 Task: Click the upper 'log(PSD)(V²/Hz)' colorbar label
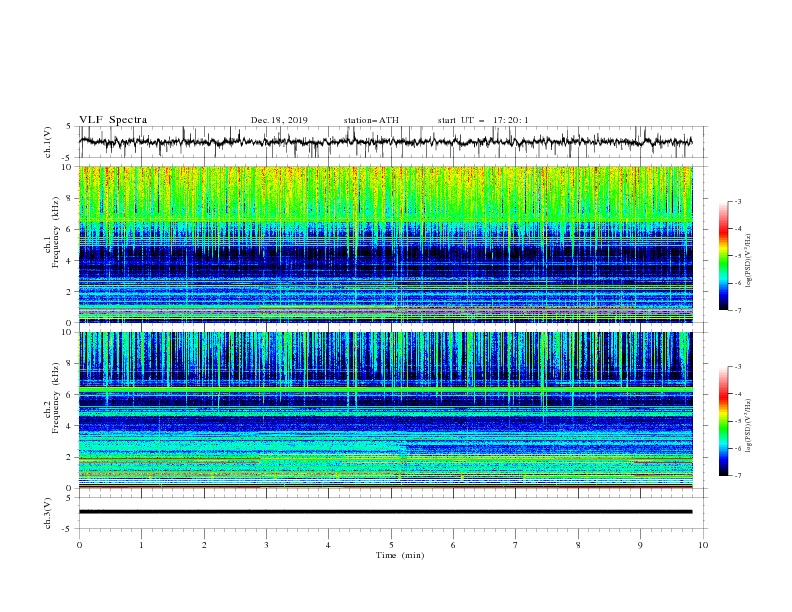[749, 261]
